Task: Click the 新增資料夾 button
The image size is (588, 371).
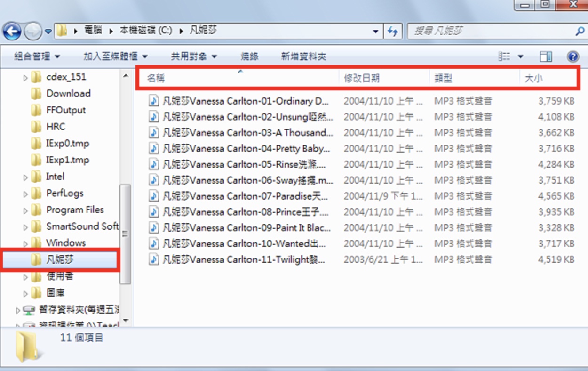Action: pyautogui.click(x=303, y=56)
